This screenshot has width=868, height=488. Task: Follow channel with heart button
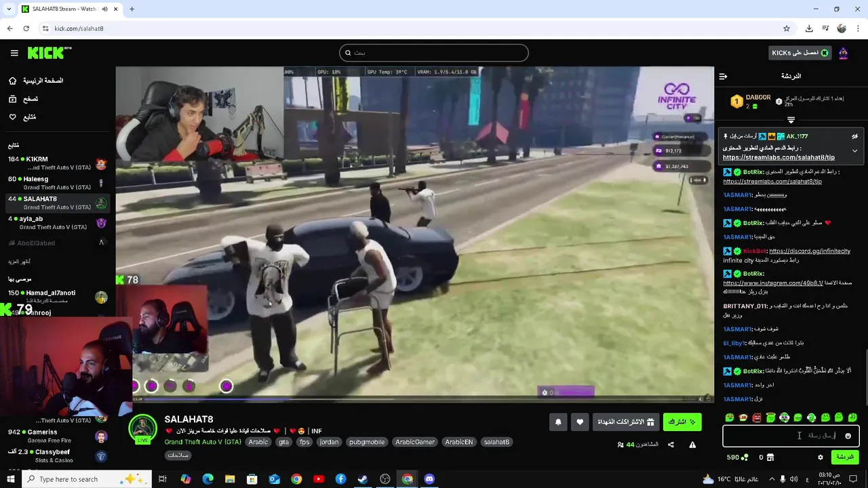click(x=580, y=422)
